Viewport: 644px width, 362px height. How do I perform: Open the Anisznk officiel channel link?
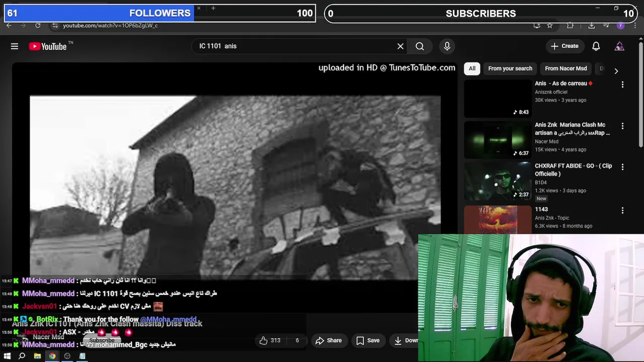point(551,92)
